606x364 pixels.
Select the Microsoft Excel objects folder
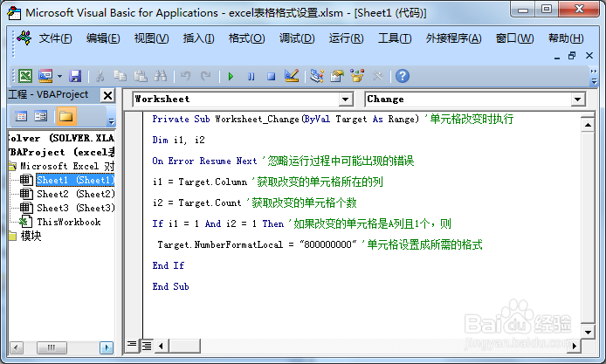(67, 166)
